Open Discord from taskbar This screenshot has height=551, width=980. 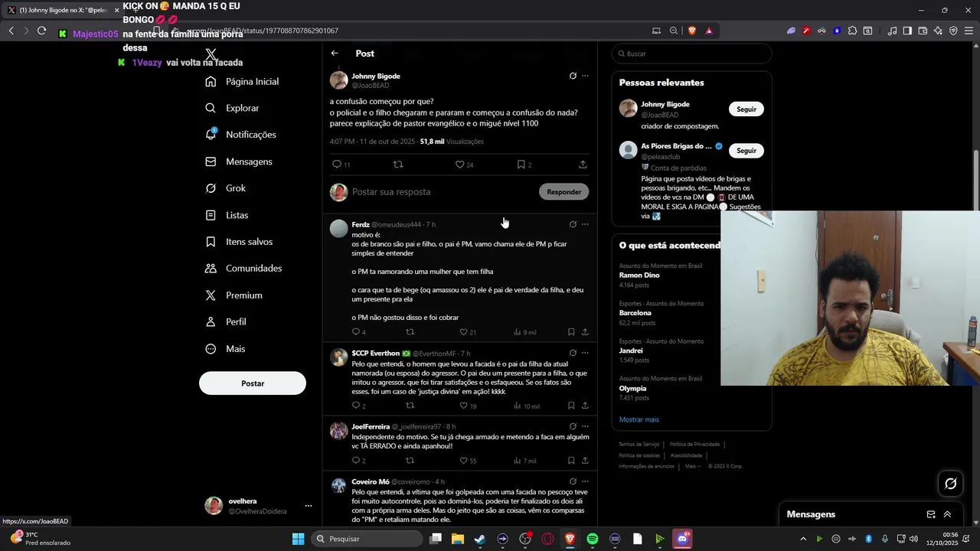[682, 539]
